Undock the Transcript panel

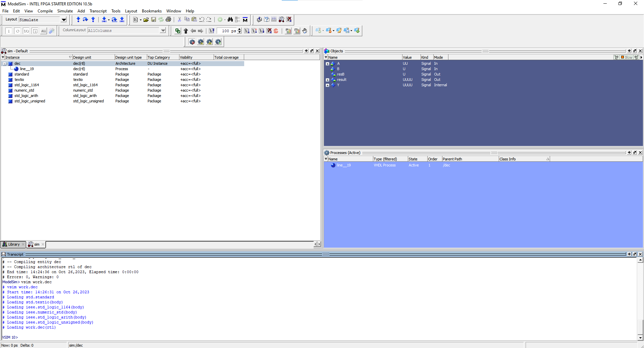(635, 254)
